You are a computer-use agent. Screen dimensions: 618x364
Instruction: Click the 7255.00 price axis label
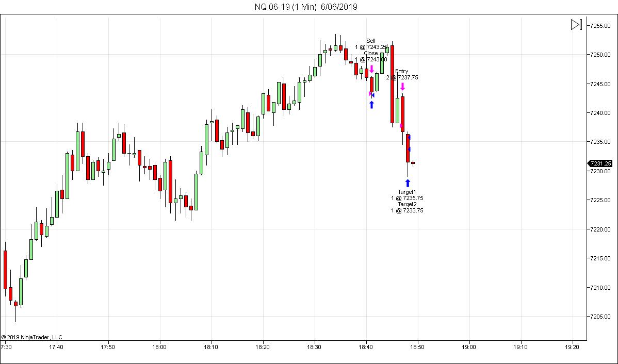[600, 26]
